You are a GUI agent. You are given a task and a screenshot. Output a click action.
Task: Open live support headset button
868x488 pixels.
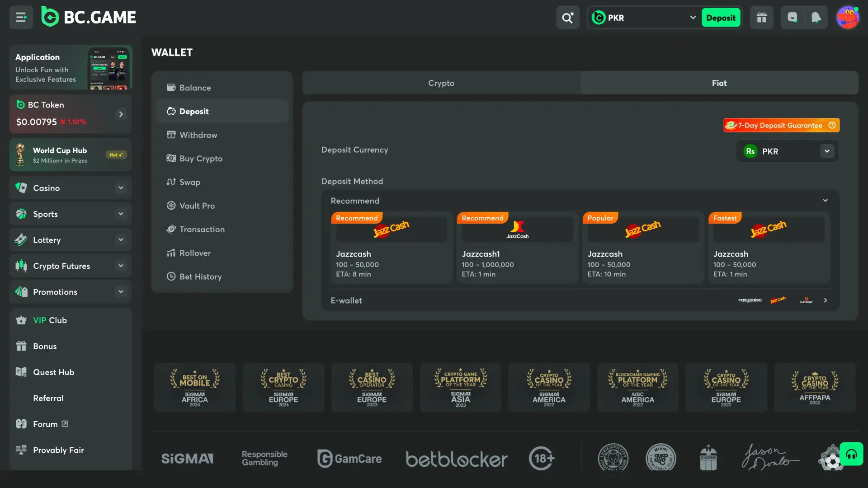pyautogui.click(x=851, y=454)
